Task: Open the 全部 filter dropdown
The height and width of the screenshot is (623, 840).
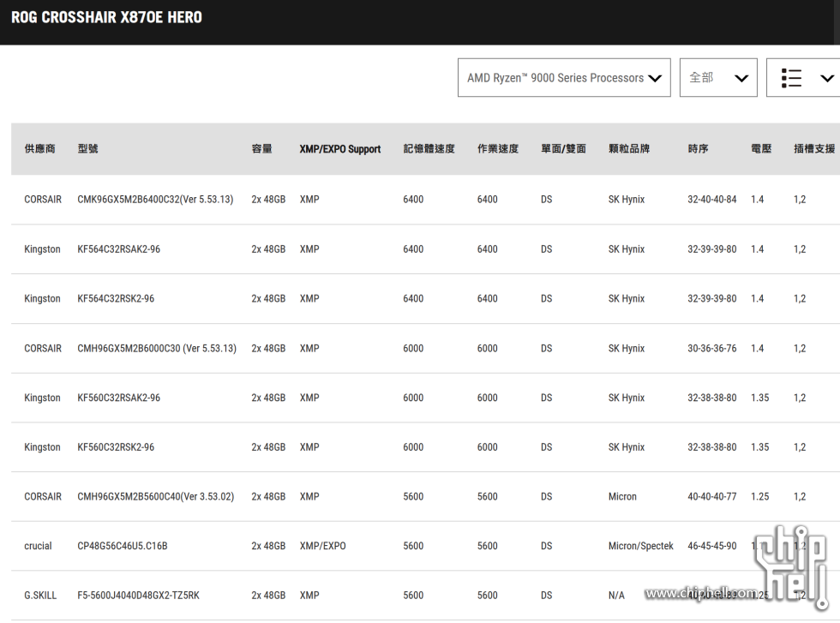Action: 718,78
